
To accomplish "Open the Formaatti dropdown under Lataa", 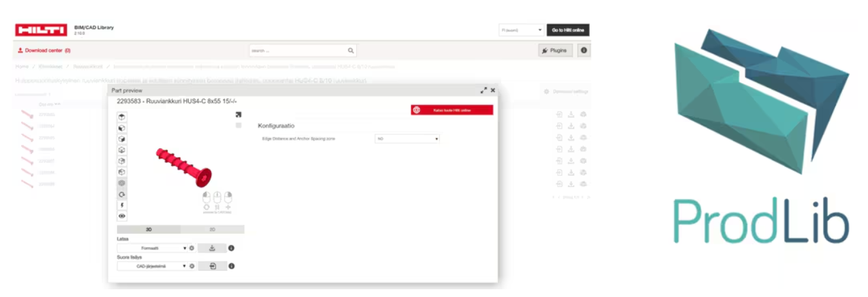I will point(153,248).
